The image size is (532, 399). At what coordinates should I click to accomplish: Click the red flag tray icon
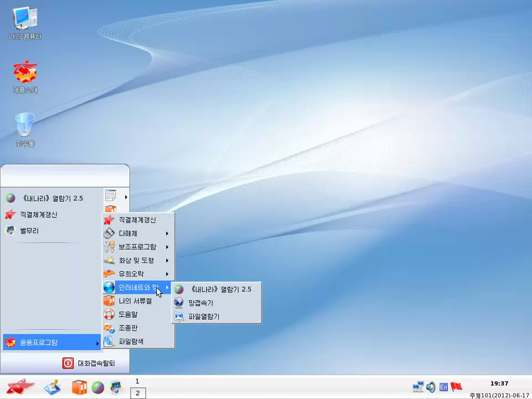[x=456, y=387]
